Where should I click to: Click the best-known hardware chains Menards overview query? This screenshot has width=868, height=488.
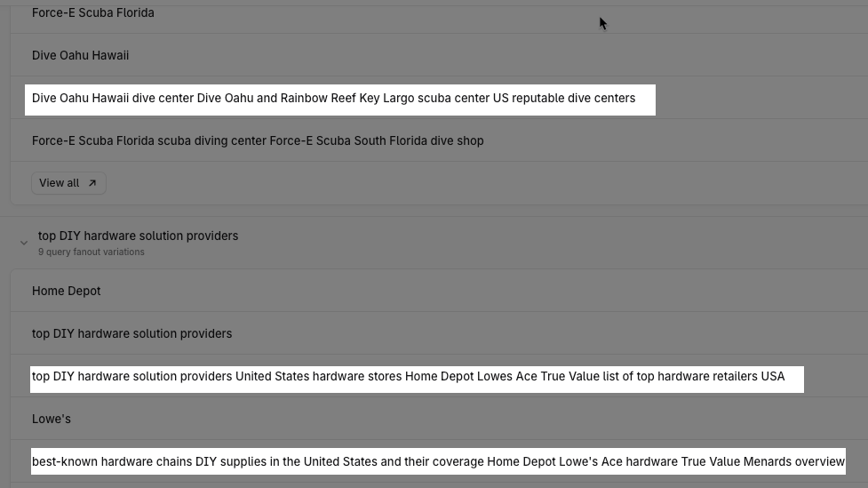pyautogui.click(x=438, y=461)
